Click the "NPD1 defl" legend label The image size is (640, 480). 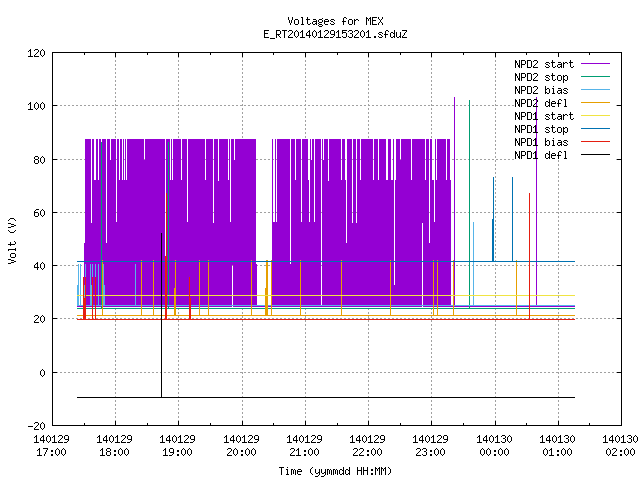[x=541, y=155]
